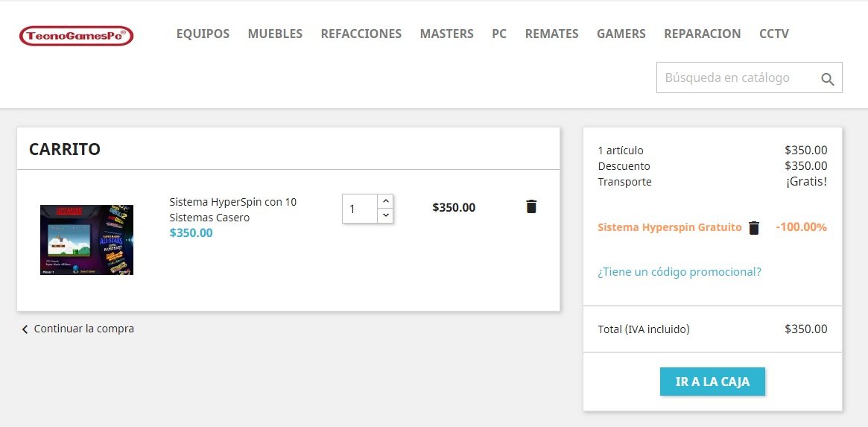Select the PC menu item
The image size is (868, 427).
click(x=499, y=34)
